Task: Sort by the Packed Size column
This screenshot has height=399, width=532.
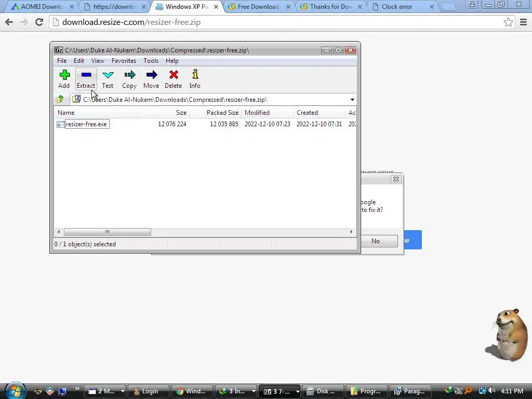Action: point(215,113)
